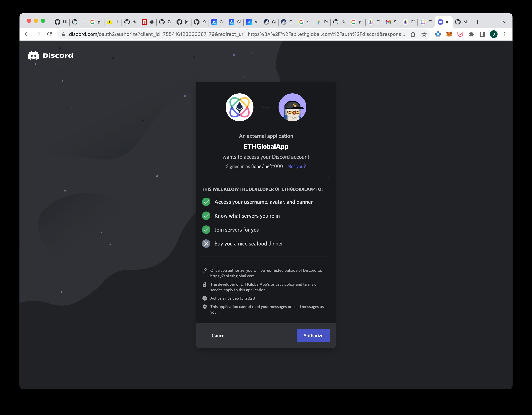Image resolution: width=532 pixels, height=415 pixels.
Task: Open the Chrome profile J avatar
Action: [x=494, y=34]
